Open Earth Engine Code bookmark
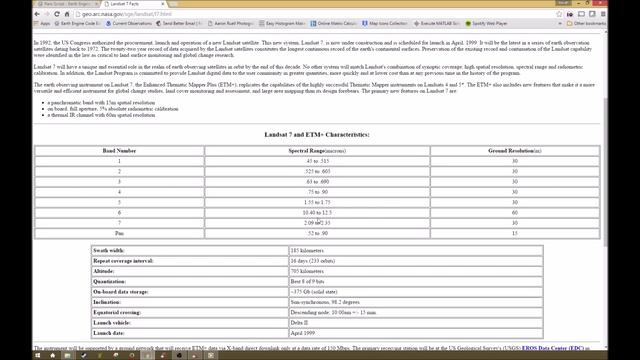 click(78, 24)
